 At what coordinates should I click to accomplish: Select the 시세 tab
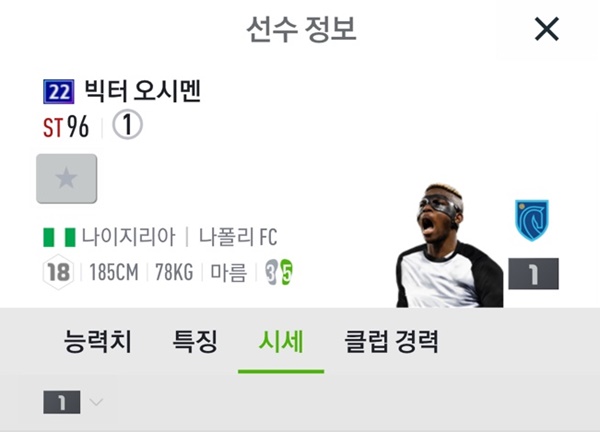[281, 341]
